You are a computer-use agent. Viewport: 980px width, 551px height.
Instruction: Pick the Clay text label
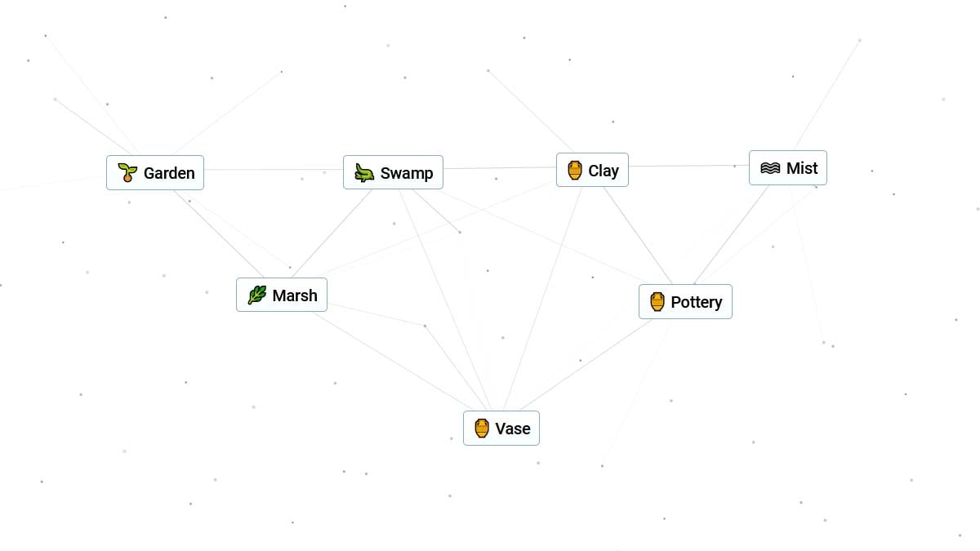[604, 171]
